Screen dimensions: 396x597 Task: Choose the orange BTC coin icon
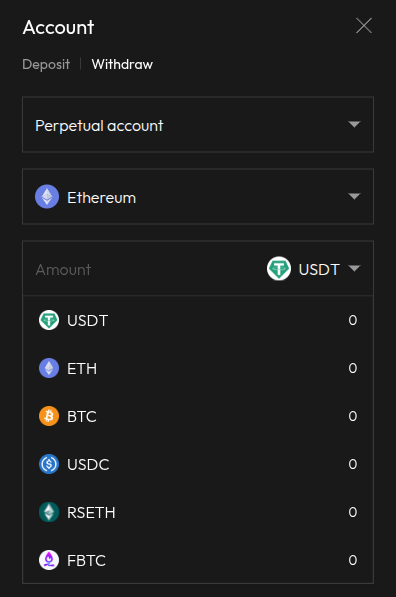(49, 416)
